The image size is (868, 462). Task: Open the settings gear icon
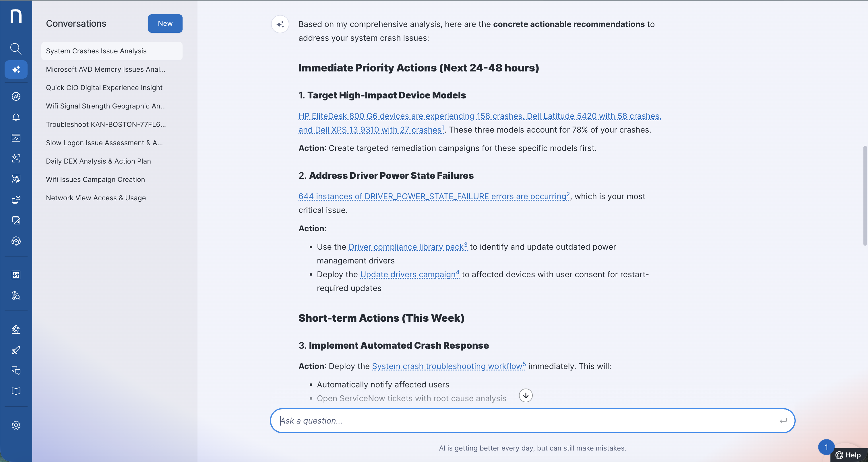click(x=16, y=425)
